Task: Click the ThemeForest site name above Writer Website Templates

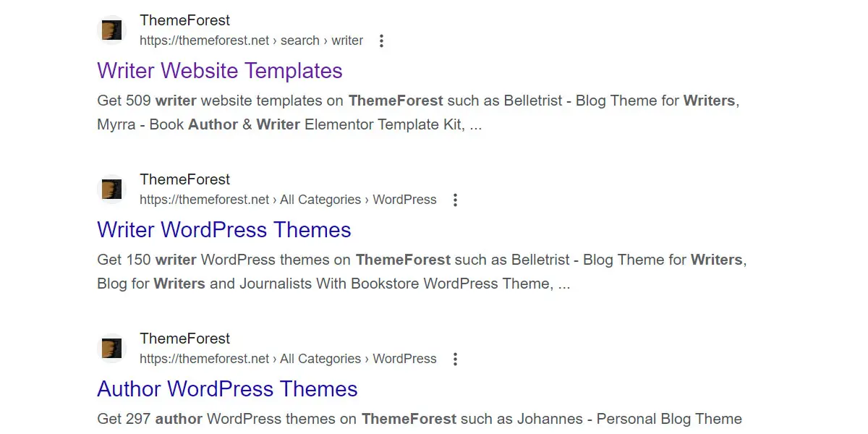Action: pyautogui.click(x=185, y=20)
